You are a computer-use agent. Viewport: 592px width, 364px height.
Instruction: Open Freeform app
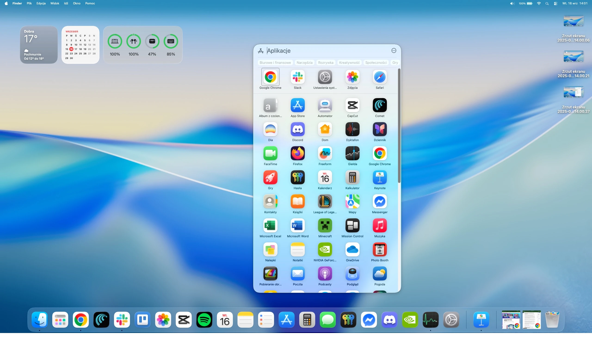(x=325, y=153)
